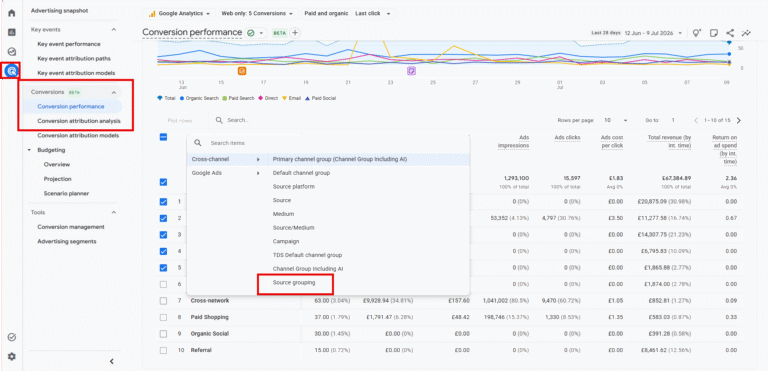Select TDS Default channel group dimension

[307, 255]
